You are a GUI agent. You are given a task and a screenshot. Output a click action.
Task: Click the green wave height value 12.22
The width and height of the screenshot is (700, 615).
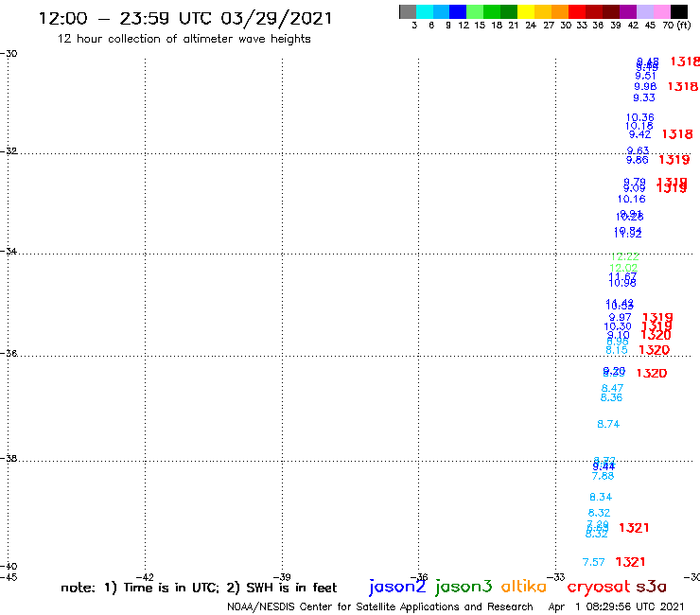point(625,256)
